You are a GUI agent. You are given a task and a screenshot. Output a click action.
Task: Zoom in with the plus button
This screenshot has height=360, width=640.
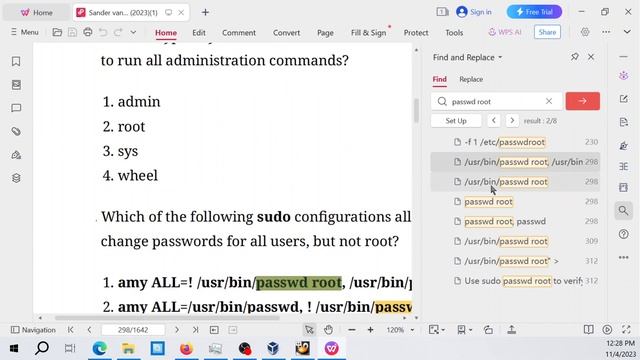click(370, 330)
